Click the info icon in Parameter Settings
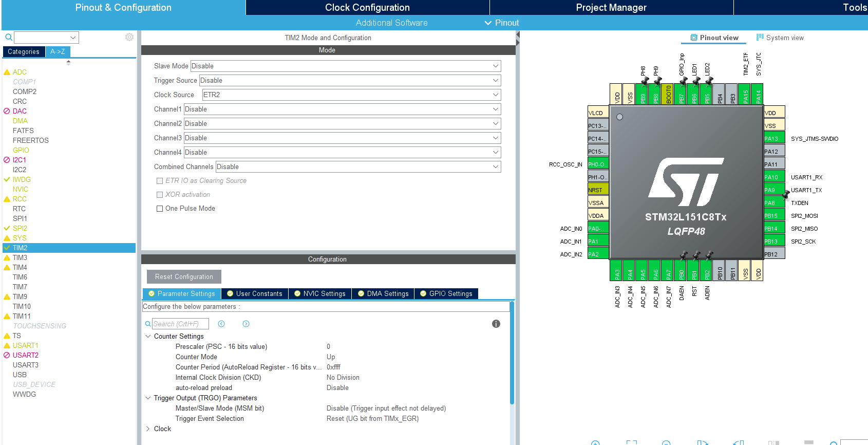Screen dimensions: 868x445 tap(496, 324)
